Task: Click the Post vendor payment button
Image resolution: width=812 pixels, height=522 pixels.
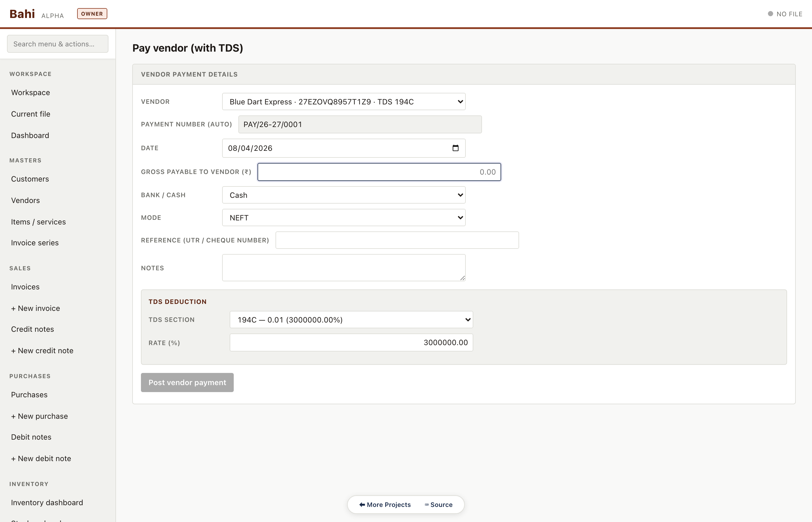Action: (187, 382)
